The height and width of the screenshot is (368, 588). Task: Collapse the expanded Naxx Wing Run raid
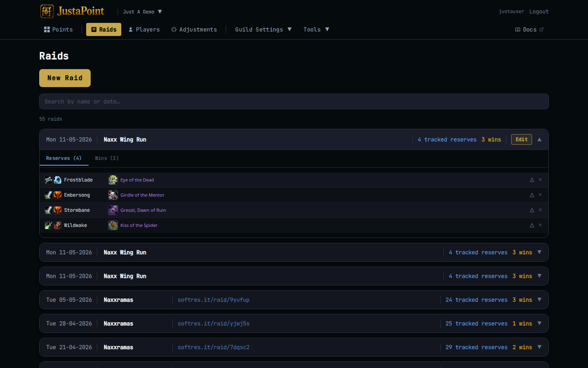pyautogui.click(x=539, y=139)
